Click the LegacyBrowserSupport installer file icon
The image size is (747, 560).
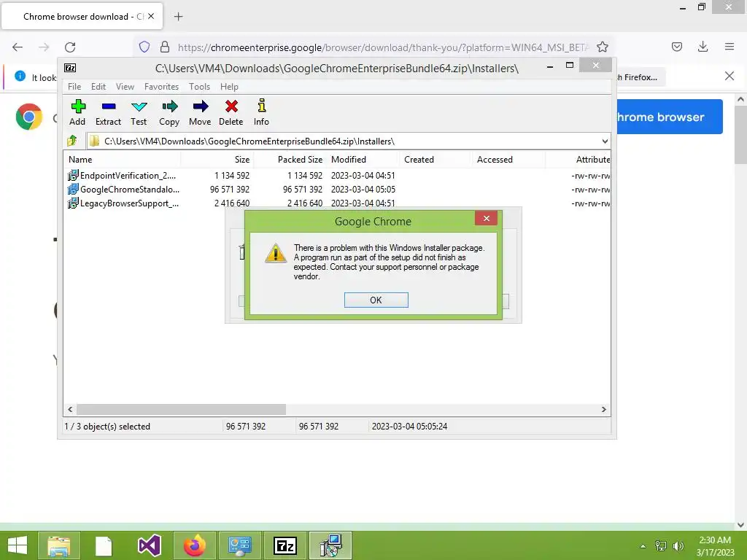[73, 203]
